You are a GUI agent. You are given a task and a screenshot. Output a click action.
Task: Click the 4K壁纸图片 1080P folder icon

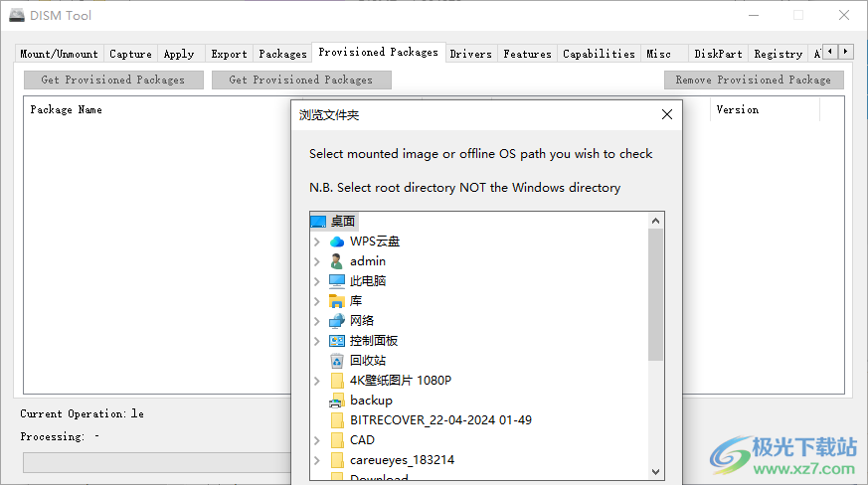[337, 381]
